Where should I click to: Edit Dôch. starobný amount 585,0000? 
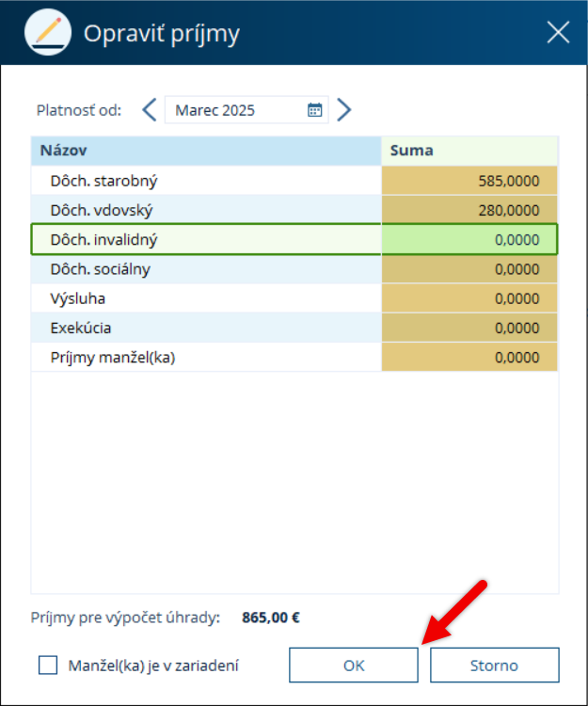[x=469, y=181]
